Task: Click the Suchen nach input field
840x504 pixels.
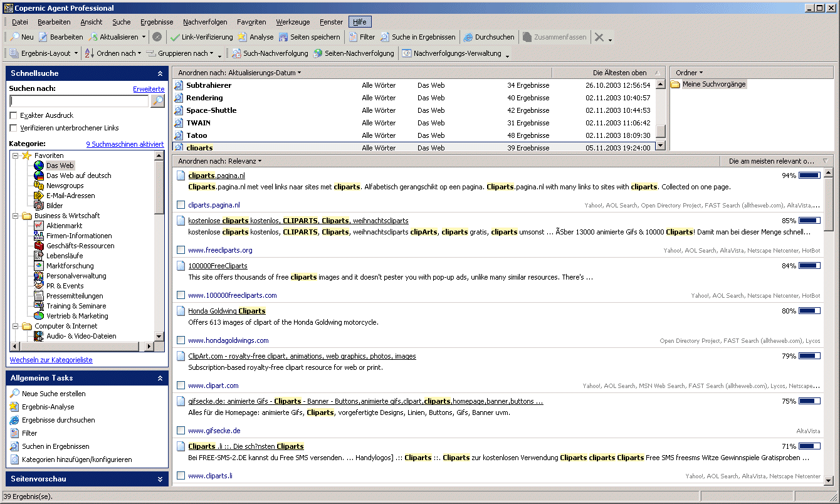Action: pos(80,101)
